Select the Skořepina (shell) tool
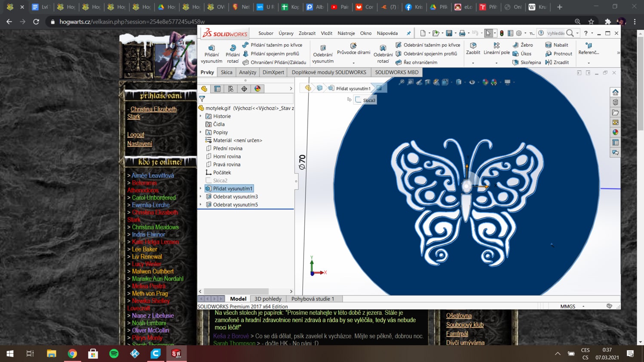The image size is (644, 362). pos(527,62)
